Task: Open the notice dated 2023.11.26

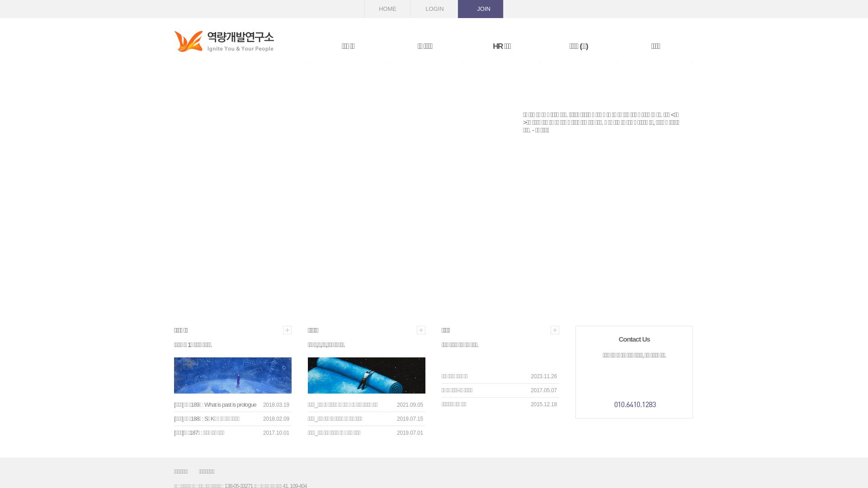Action: pos(454,376)
